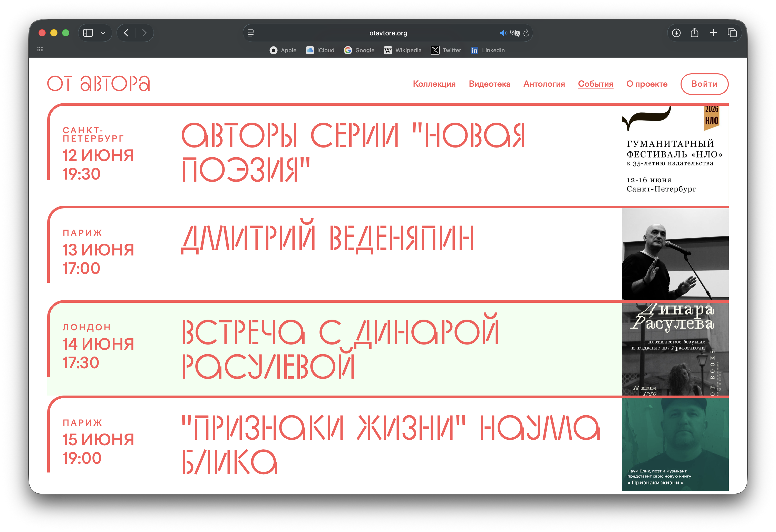Click the 15 июня 19:00 date text
The image size is (776, 532).
point(98,449)
